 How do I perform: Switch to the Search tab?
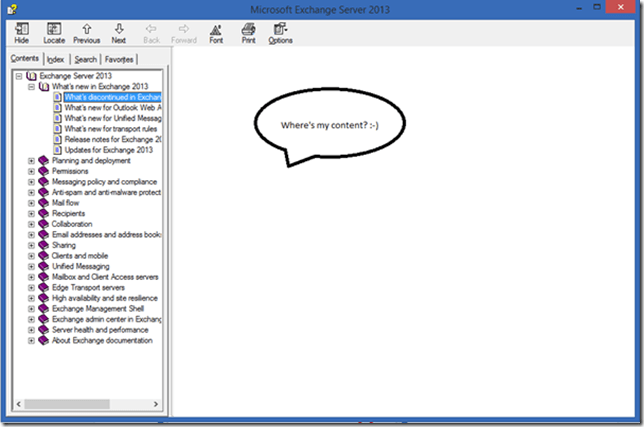[86, 59]
